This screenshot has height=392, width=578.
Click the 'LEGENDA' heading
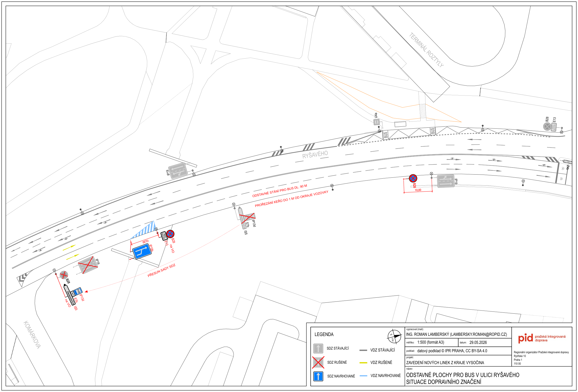click(x=324, y=334)
